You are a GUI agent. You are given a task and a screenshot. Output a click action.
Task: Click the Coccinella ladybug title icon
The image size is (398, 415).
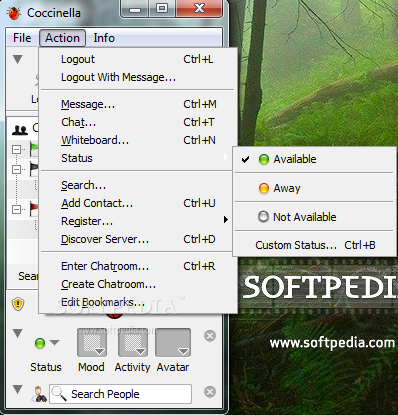click(x=14, y=13)
